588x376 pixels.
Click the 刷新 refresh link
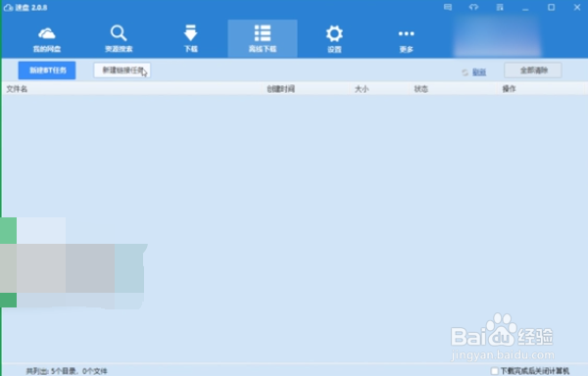[479, 71]
